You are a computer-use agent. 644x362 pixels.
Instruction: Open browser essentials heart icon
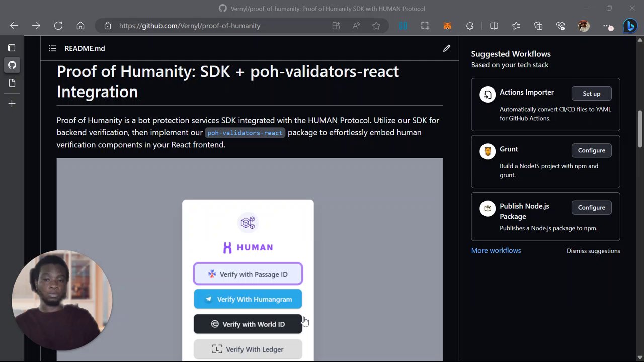560,26
